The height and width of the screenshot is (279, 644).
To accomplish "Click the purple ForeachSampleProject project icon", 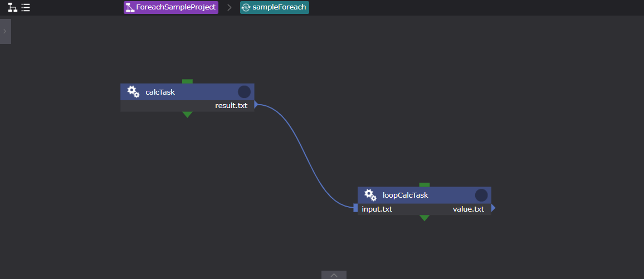I will point(129,8).
